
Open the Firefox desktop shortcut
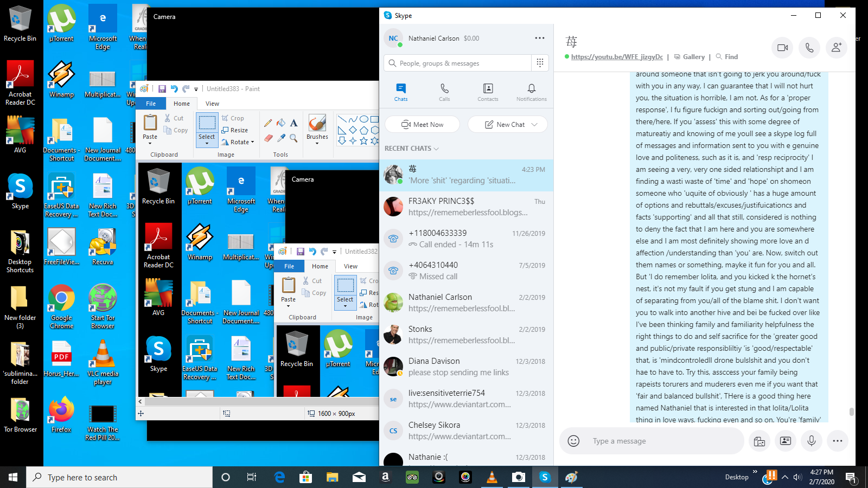(61, 414)
